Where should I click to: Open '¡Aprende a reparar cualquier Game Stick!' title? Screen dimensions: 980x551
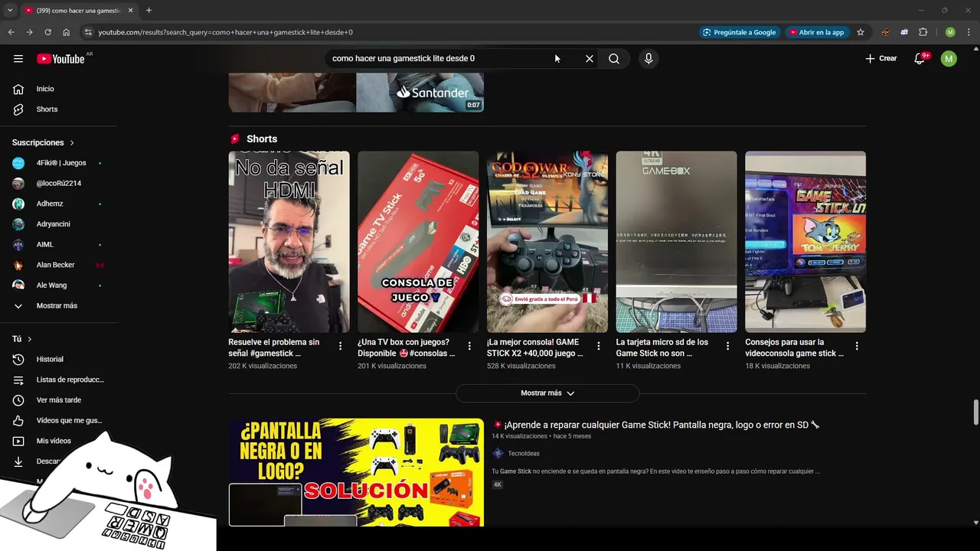(x=656, y=425)
